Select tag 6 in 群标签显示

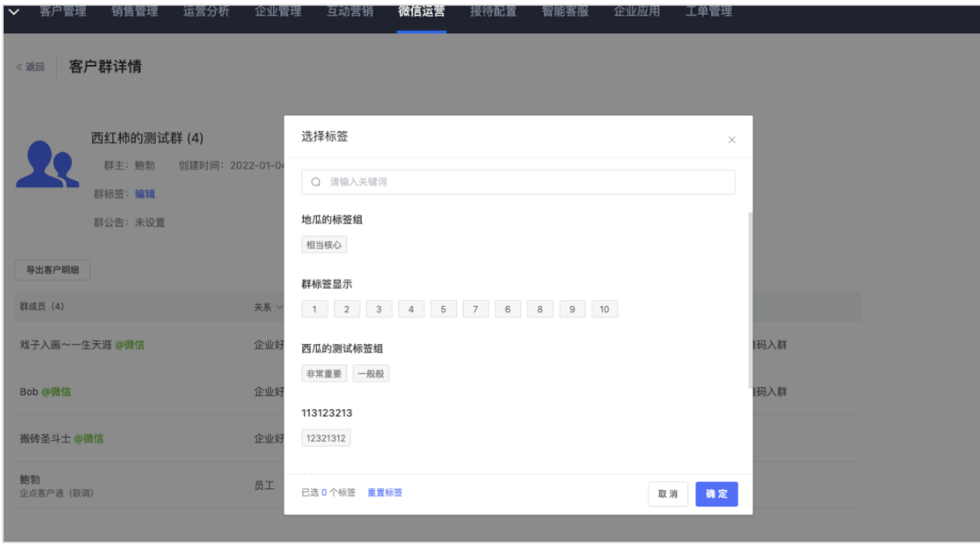pos(508,309)
